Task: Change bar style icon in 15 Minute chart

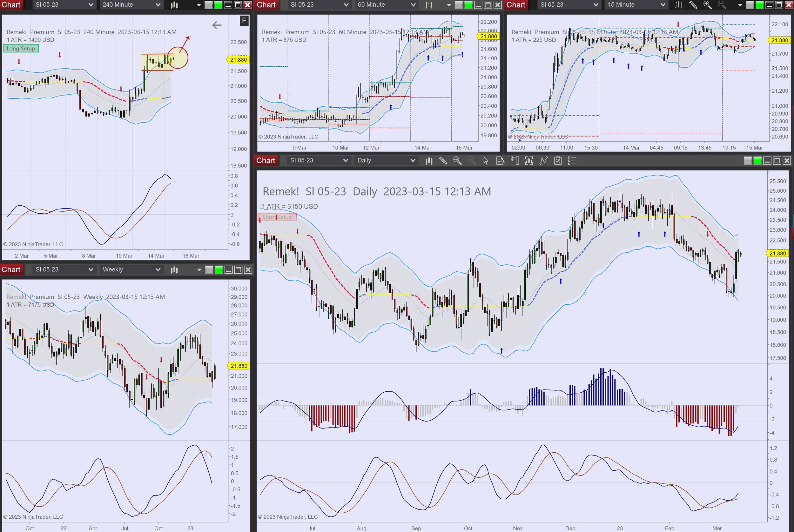Action: [x=678, y=5]
